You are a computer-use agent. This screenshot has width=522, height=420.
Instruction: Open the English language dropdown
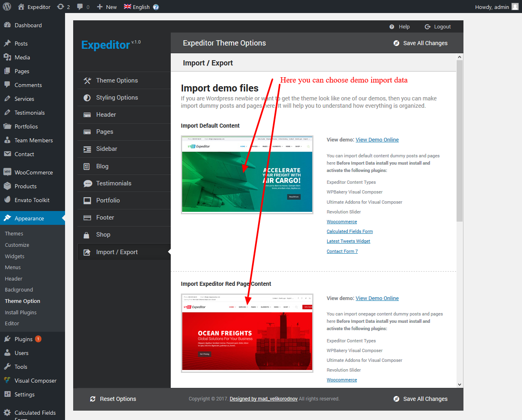137,7
